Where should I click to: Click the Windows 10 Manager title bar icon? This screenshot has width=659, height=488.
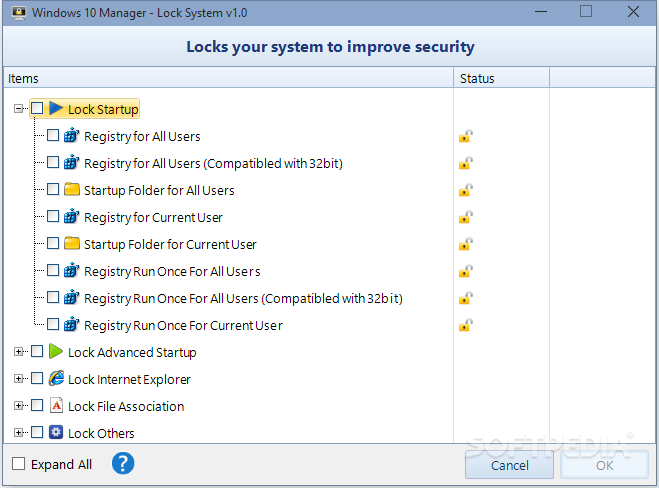point(18,13)
